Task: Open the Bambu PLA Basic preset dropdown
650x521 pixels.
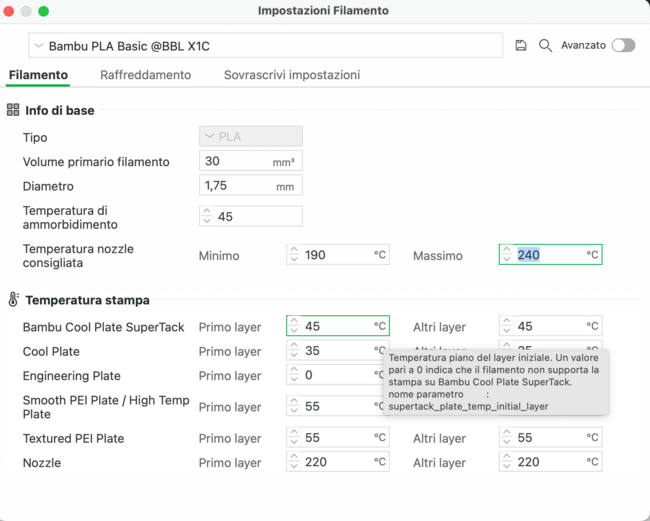Action: point(266,46)
